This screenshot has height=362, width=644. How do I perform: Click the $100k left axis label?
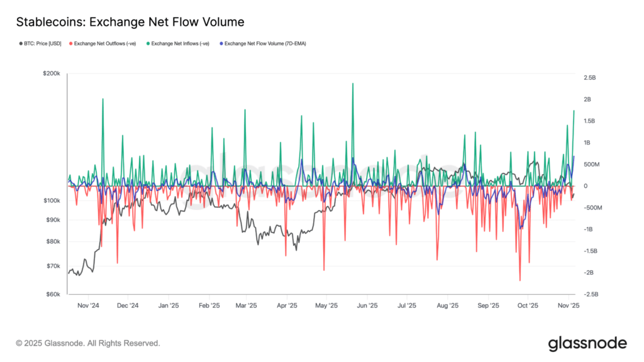pyautogui.click(x=52, y=200)
